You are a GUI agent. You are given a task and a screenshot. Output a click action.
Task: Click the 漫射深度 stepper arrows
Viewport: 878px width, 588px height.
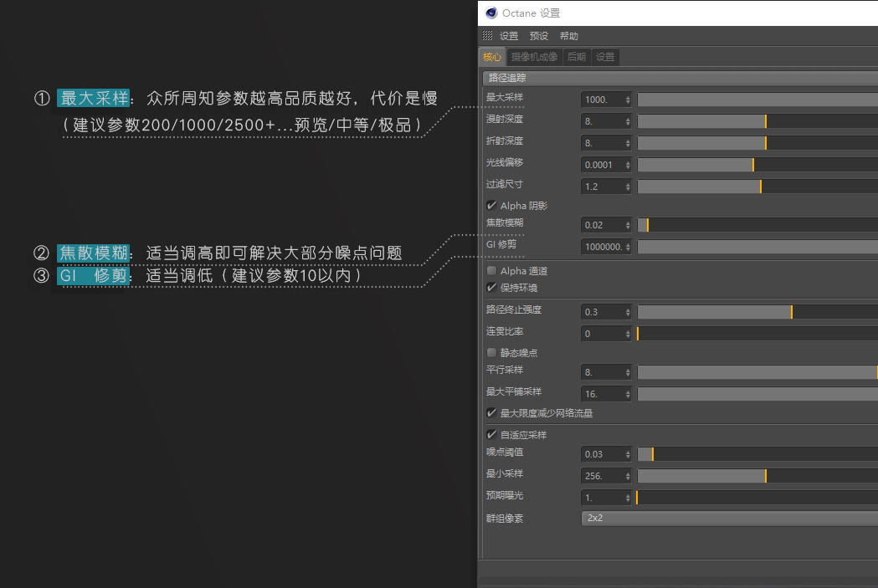click(628, 121)
